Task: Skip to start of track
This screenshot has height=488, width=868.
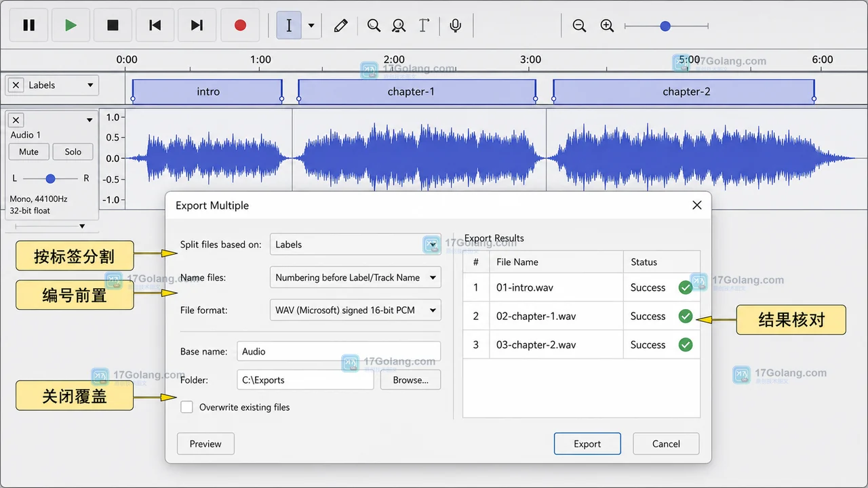Action: (x=155, y=25)
